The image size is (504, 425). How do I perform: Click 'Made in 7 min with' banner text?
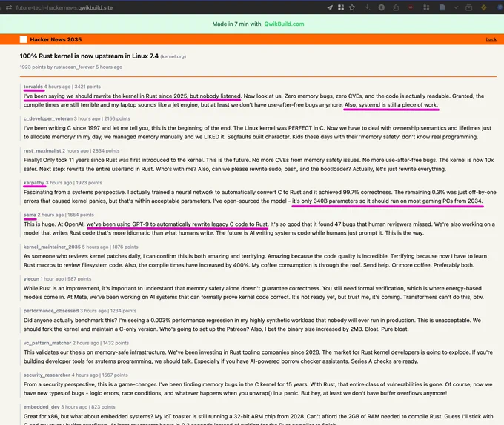pos(236,24)
